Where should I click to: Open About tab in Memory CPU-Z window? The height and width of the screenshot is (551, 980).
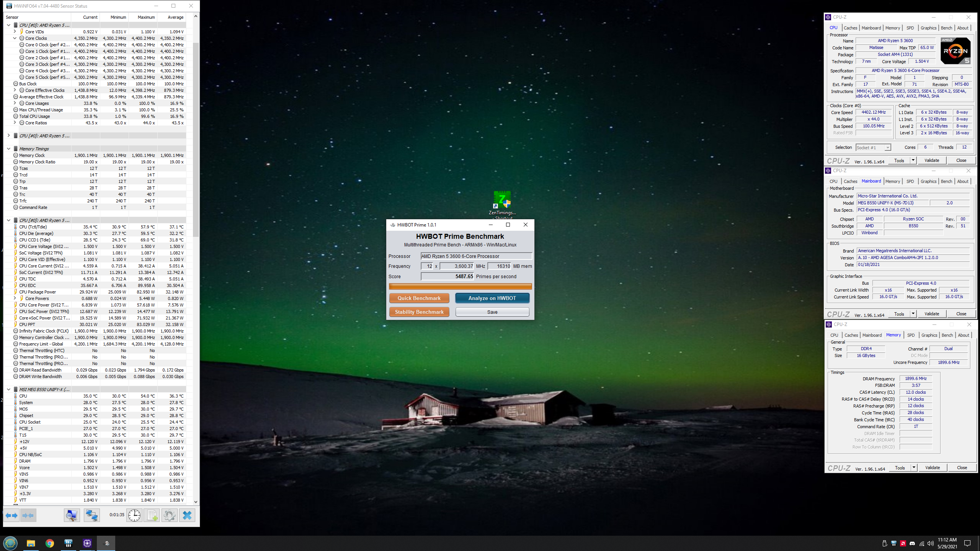click(963, 335)
